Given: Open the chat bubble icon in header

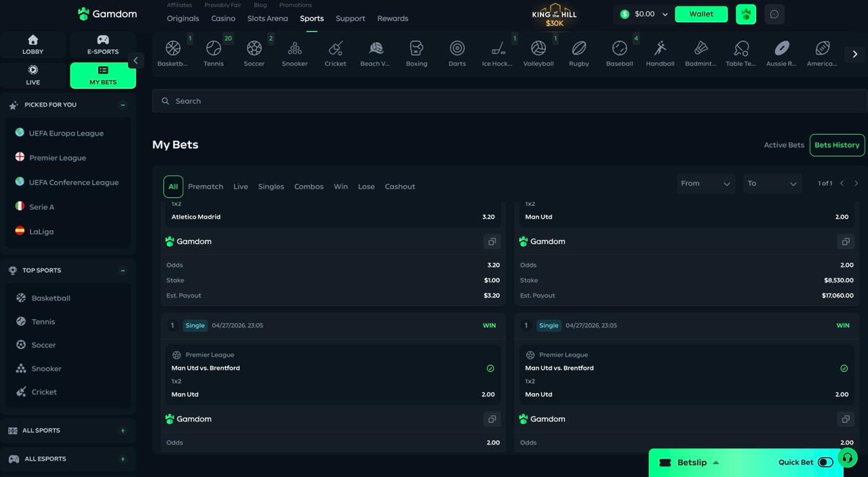Looking at the screenshot, I should pos(774,14).
